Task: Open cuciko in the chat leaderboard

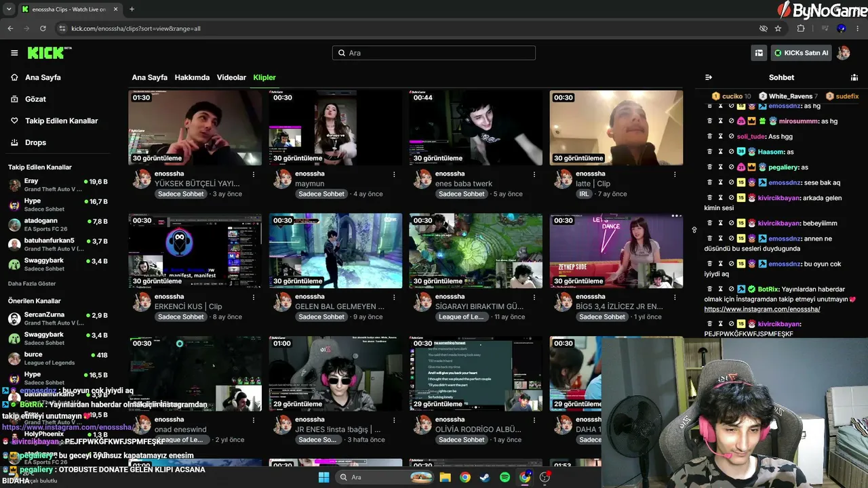Action: (731, 96)
